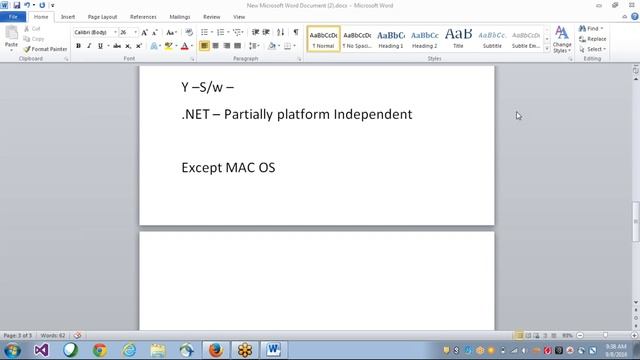Open Change Case dropdown

coord(171,32)
